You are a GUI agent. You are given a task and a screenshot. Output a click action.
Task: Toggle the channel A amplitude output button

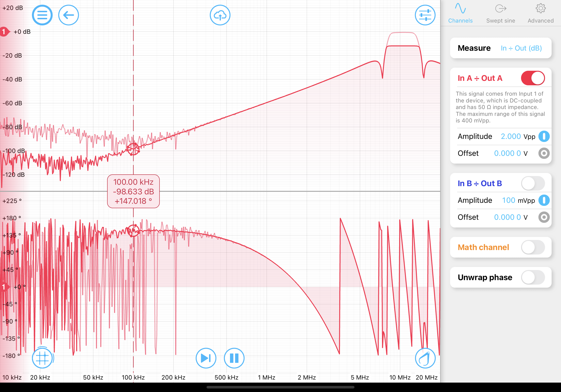tap(544, 136)
